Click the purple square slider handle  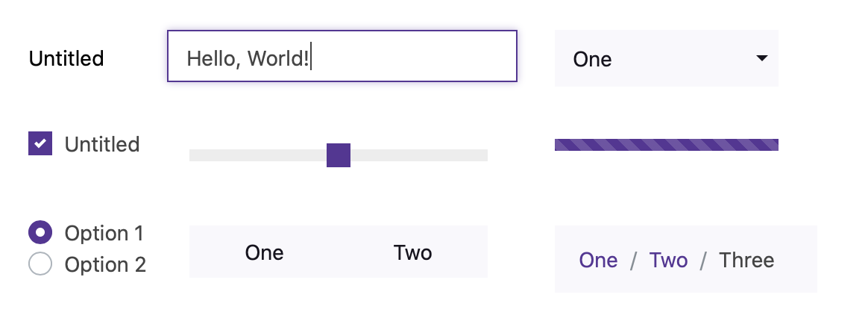pos(339,155)
